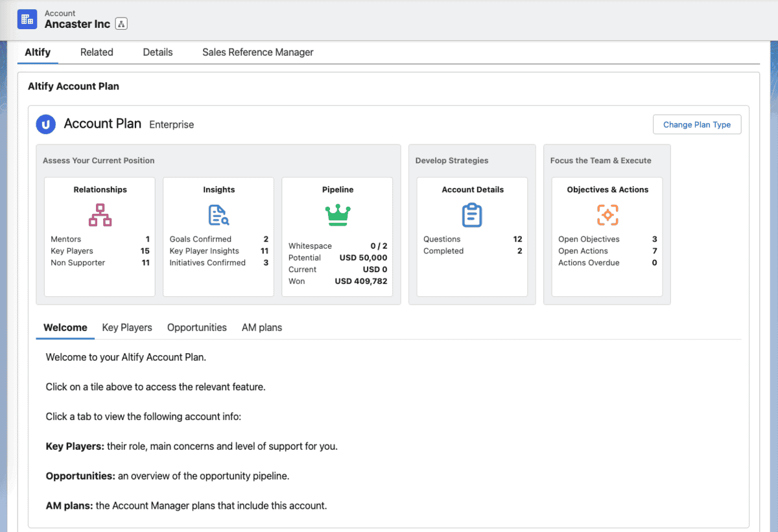Click the Key Player Insights row

pos(218,251)
